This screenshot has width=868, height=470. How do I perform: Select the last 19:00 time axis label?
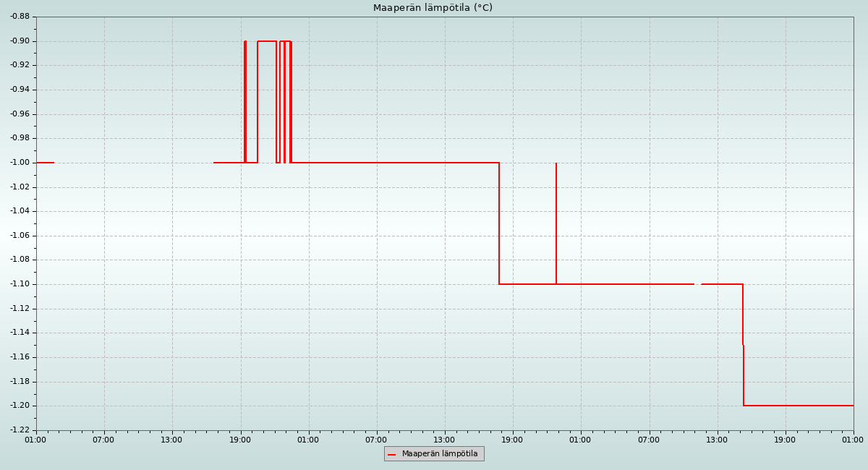click(785, 440)
